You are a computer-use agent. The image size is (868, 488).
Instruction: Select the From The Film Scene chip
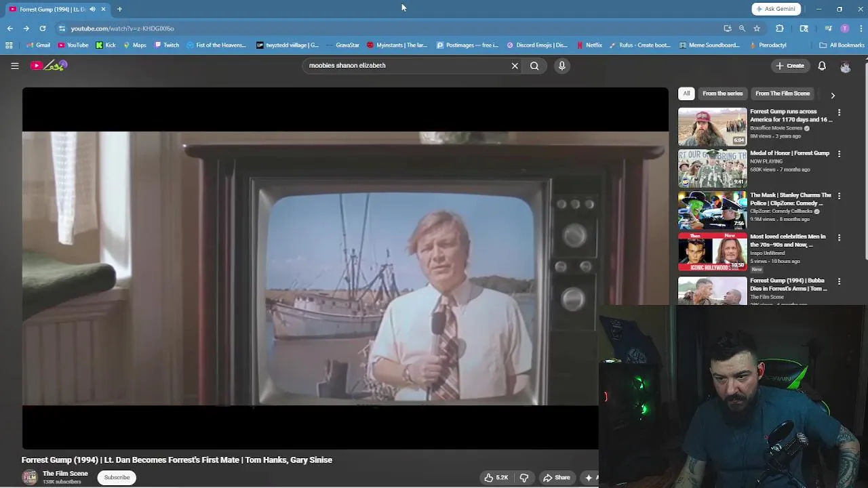pyautogui.click(x=783, y=94)
